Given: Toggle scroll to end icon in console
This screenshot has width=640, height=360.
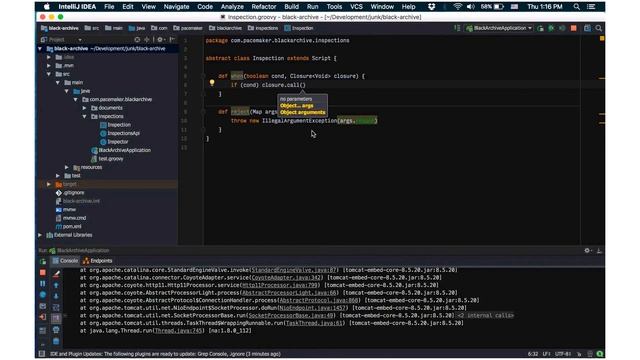Looking at the screenshot, I should (56, 318).
